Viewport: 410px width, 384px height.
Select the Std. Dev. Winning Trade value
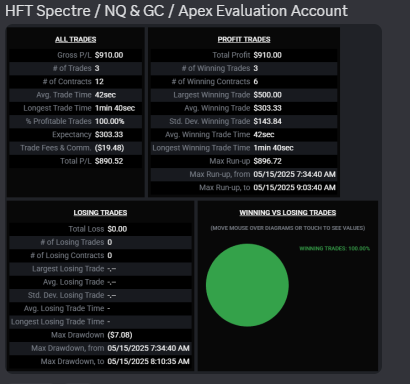(267, 121)
